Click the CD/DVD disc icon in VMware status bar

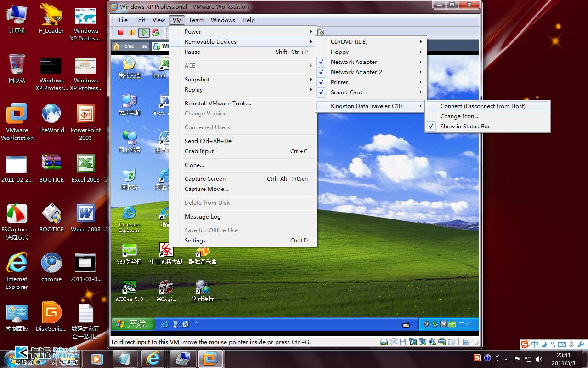(x=394, y=342)
